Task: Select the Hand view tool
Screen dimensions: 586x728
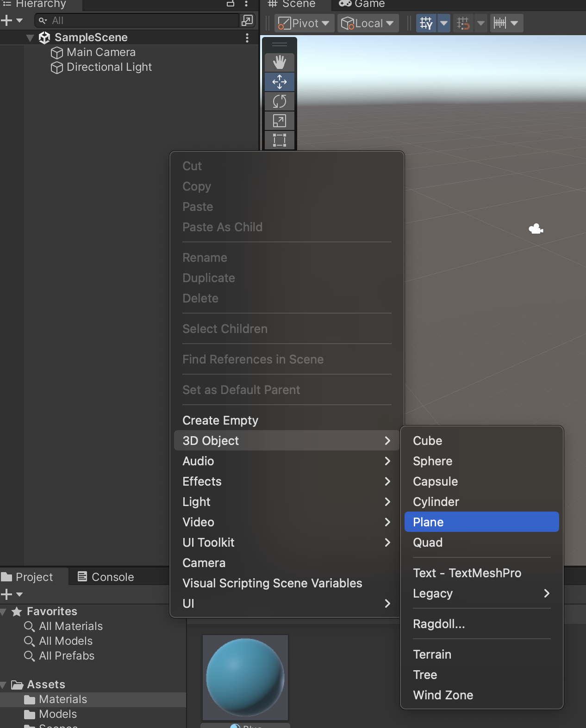Action: point(279,62)
